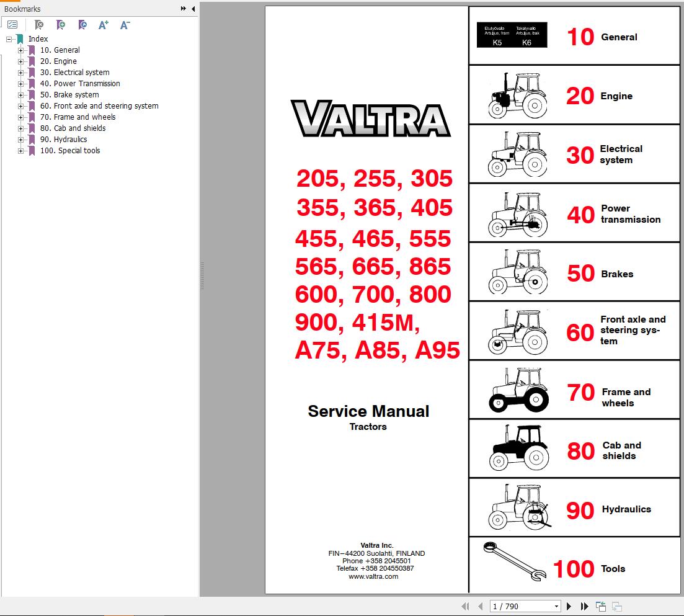684x616 pixels.
Task: Open '60. Front axle and steering system' bookmark
Action: (x=99, y=106)
